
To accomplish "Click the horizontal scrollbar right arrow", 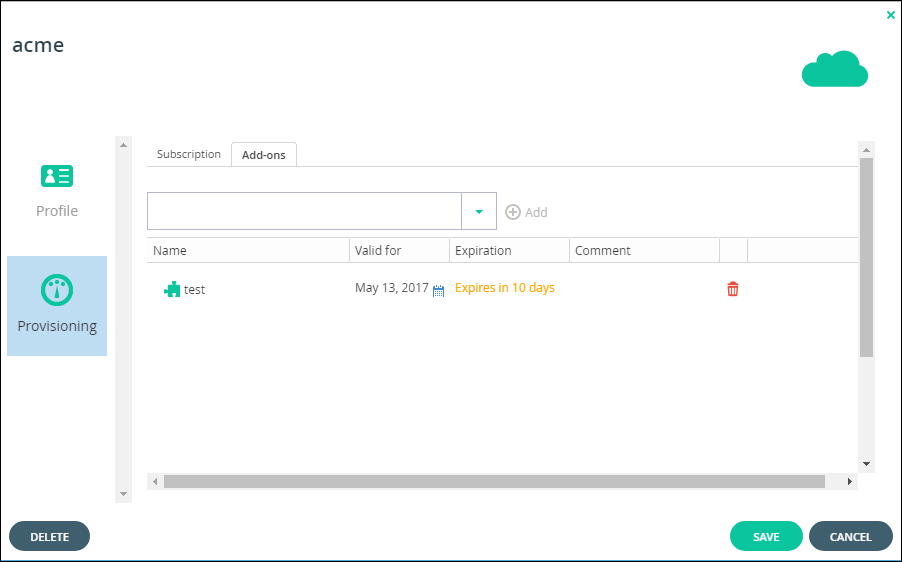I will [850, 481].
